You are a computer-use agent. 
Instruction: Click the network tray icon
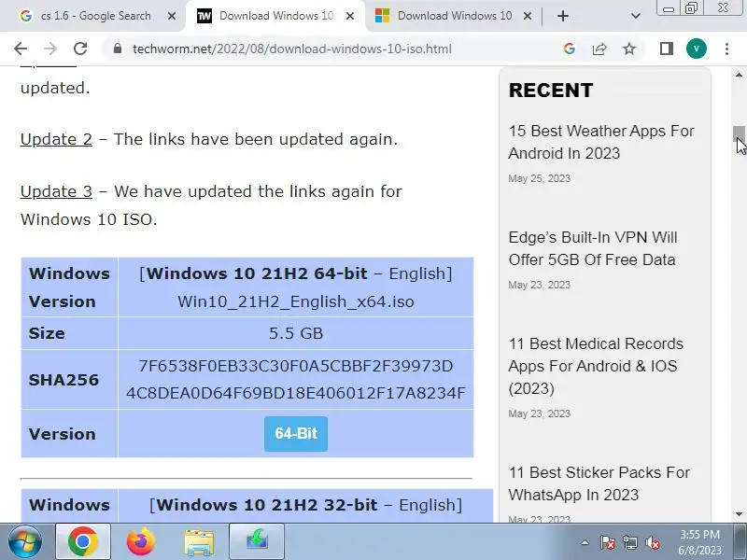pyautogui.click(x=630, y=542)
